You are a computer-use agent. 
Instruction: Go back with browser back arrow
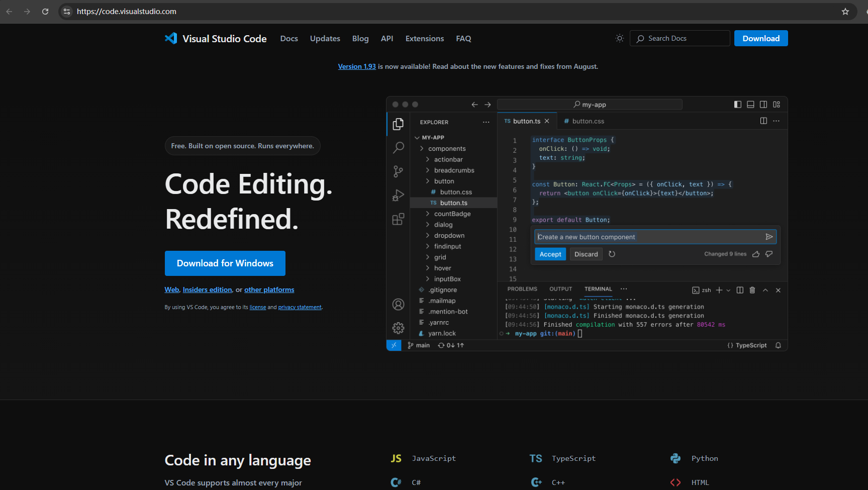coord(9,11)
